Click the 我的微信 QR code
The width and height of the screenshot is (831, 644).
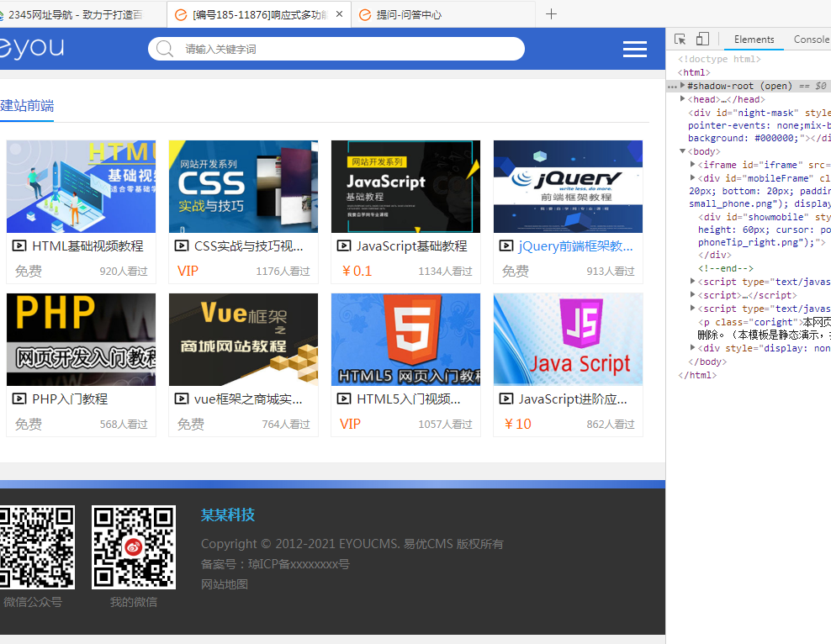[x=134, y=547]
